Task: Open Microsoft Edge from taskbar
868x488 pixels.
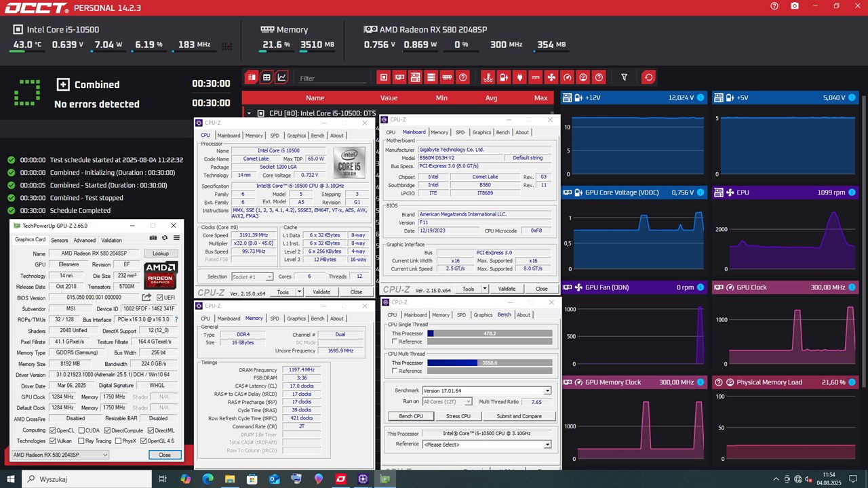Action: tap(208, 479)
